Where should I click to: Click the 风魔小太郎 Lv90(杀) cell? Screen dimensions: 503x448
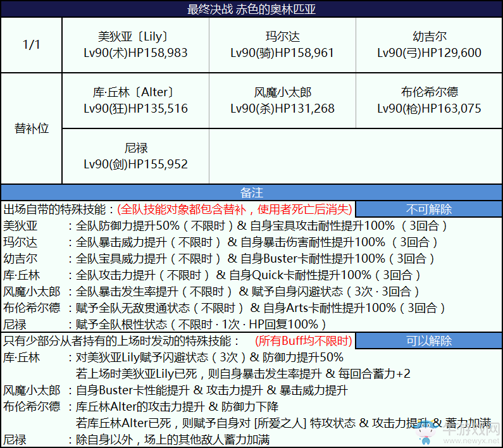click(282, 101)
